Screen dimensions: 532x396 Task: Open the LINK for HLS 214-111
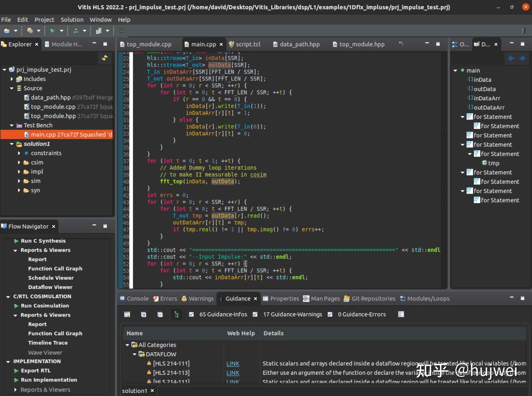coord(233,364)
